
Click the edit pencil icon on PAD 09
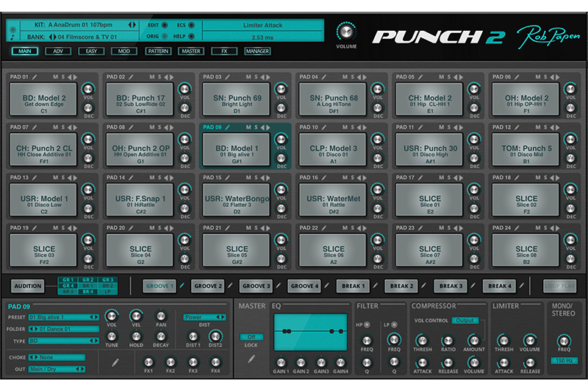tap(228, 127)
